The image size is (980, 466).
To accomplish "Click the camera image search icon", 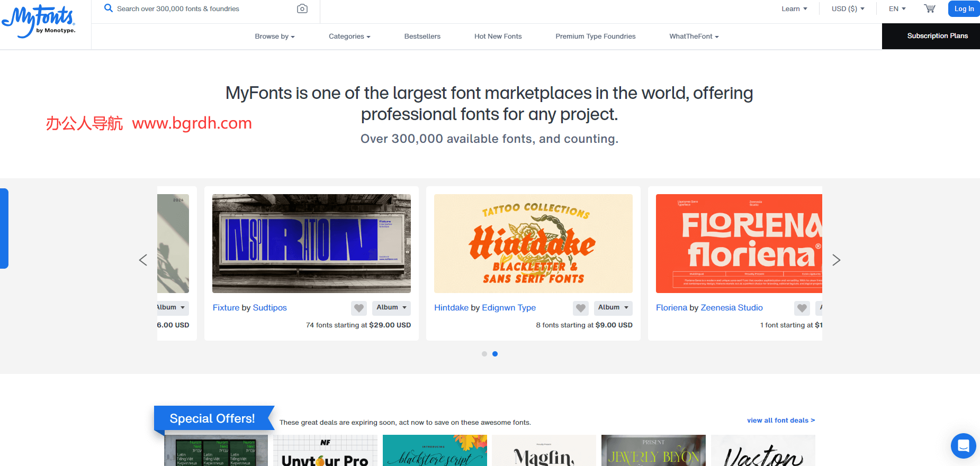I will tap(302, 9).
